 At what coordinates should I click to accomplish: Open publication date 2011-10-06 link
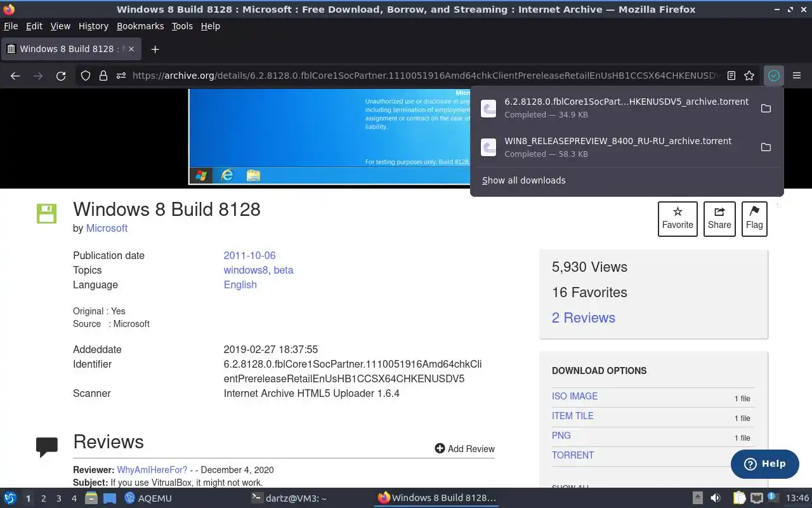coord(249,255)
